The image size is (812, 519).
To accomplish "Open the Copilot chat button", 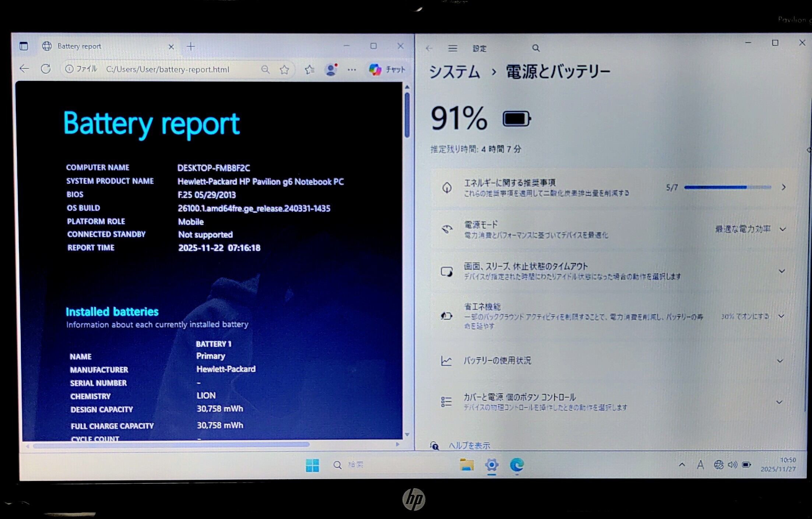I will (387, 70).
